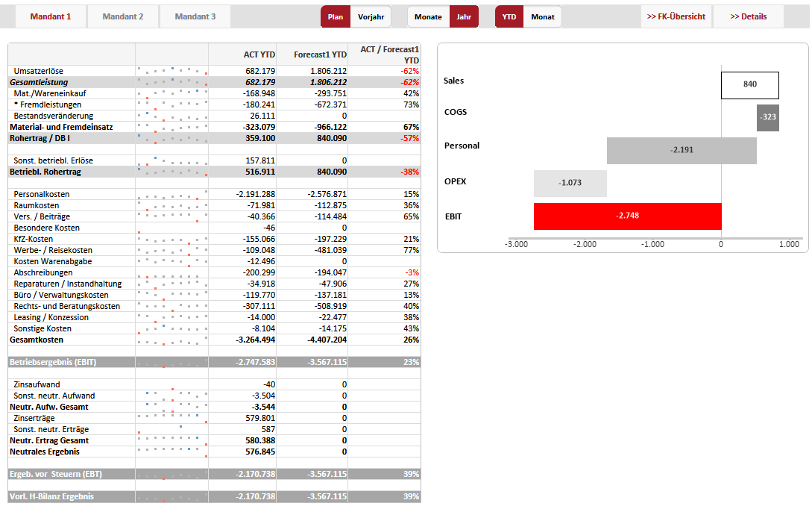The image size is (812, 509).
Task: Select the Mandant 3 tab
Action: coord(195,16)
